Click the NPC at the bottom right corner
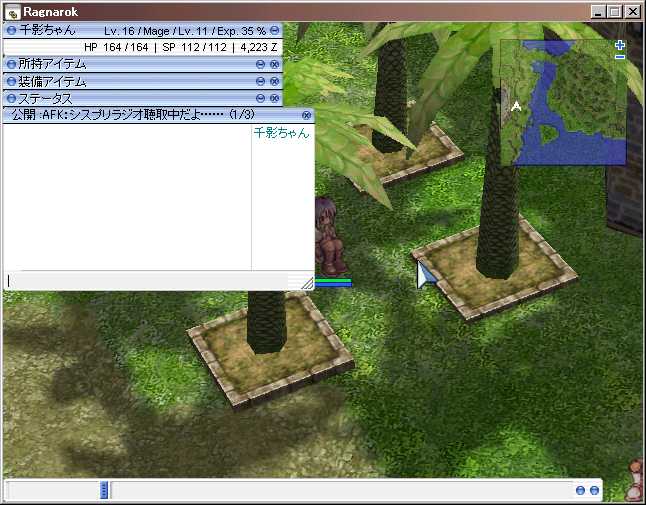Viewport: 646px width, 505px height. point(634,480)
